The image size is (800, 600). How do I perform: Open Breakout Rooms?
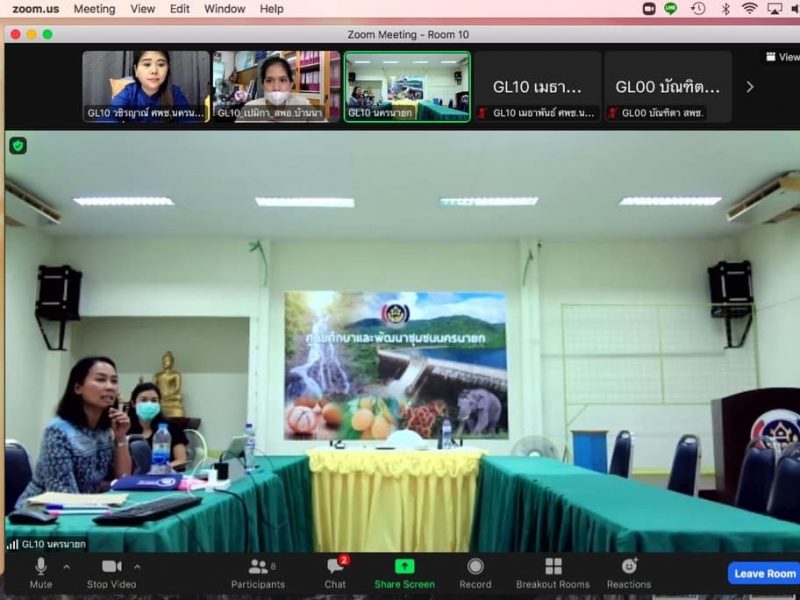tap(553, 572)
